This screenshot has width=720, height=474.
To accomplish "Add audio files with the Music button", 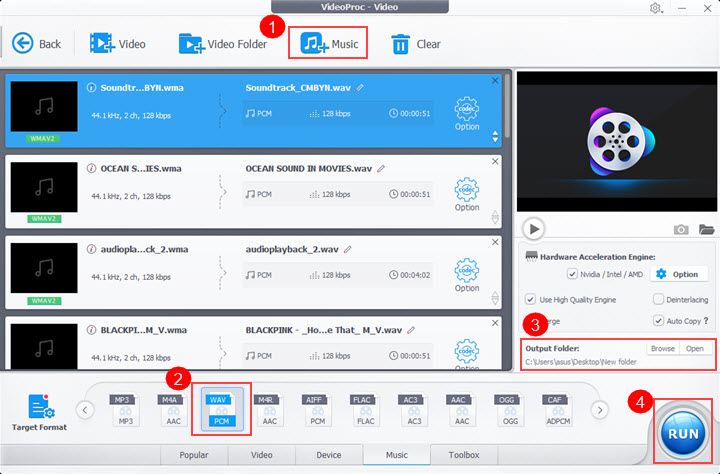I will [328, 44].
